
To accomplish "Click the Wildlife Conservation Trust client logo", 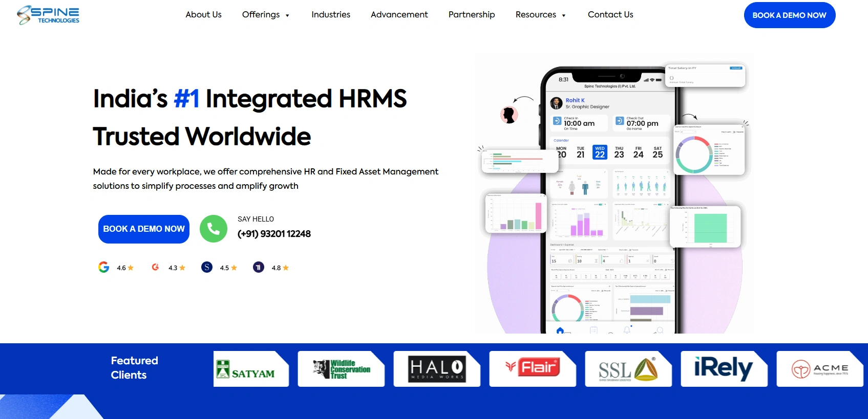I will (x=341, y=369).
